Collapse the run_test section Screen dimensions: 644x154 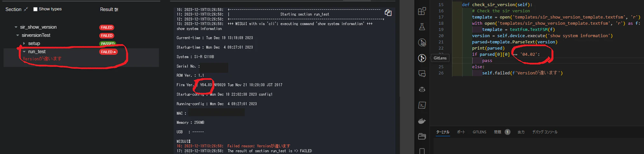click(x=24, y=52)
